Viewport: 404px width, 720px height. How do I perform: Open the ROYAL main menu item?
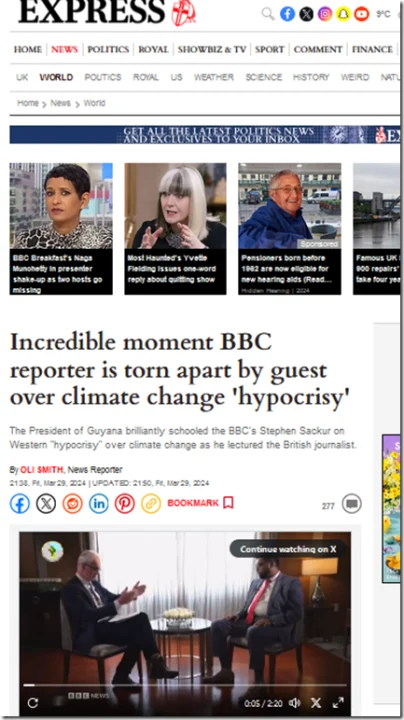(153, 49)
